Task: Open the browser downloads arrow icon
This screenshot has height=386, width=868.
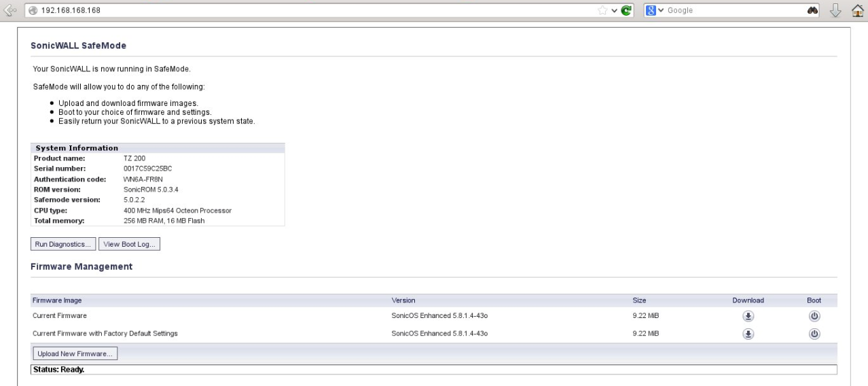Action: [836, 11]
